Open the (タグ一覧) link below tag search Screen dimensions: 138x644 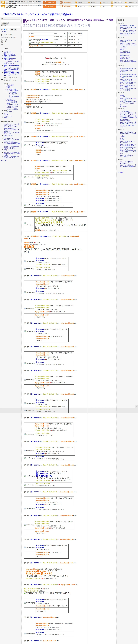pos(4,31)
